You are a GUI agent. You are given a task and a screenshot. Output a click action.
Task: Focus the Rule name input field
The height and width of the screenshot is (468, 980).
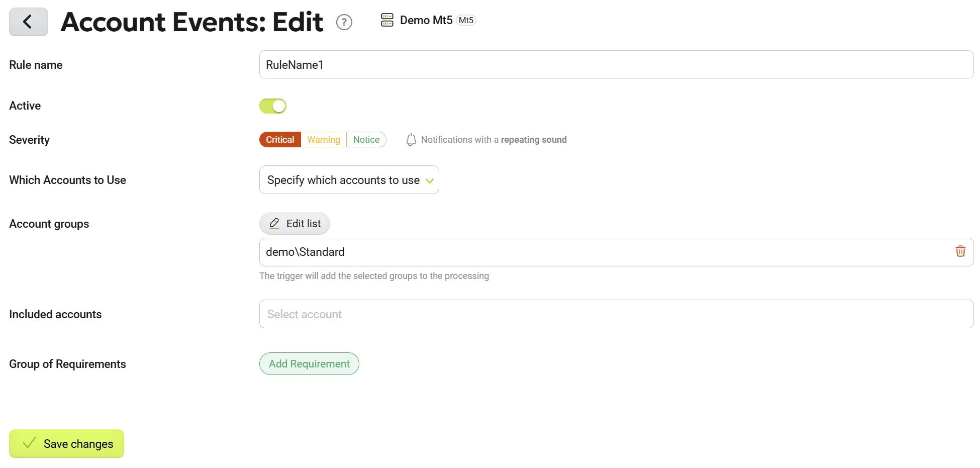pos(616,65)
